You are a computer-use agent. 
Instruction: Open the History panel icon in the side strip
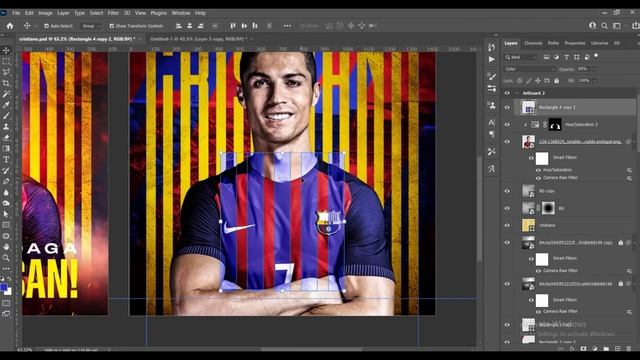tap(491, 48)
